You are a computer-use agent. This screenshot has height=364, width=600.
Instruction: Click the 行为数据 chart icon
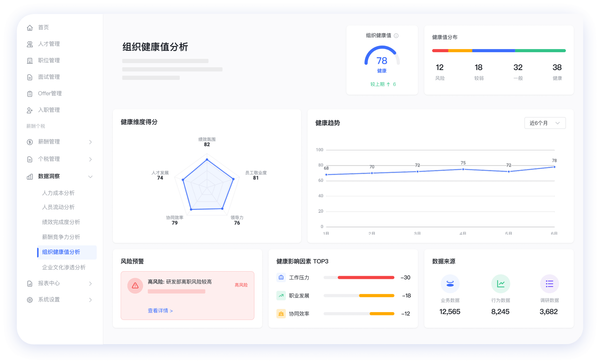(x=500, y=284)
